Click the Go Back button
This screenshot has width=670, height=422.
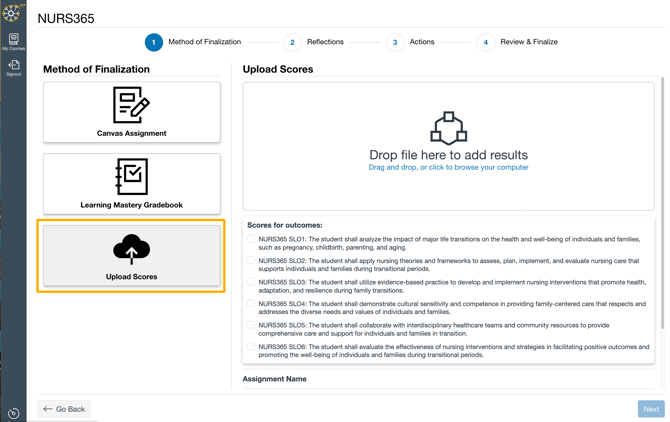64,409
